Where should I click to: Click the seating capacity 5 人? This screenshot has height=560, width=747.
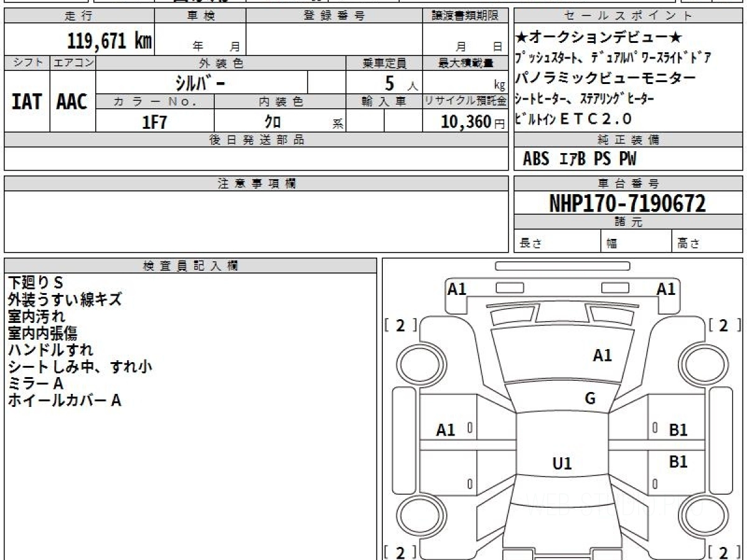(402, 83)
